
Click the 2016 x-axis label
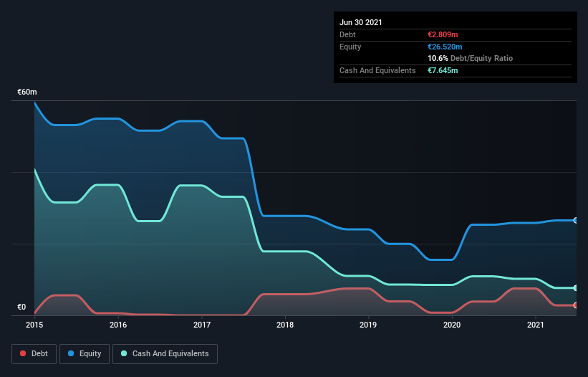[x=118, y=325]
